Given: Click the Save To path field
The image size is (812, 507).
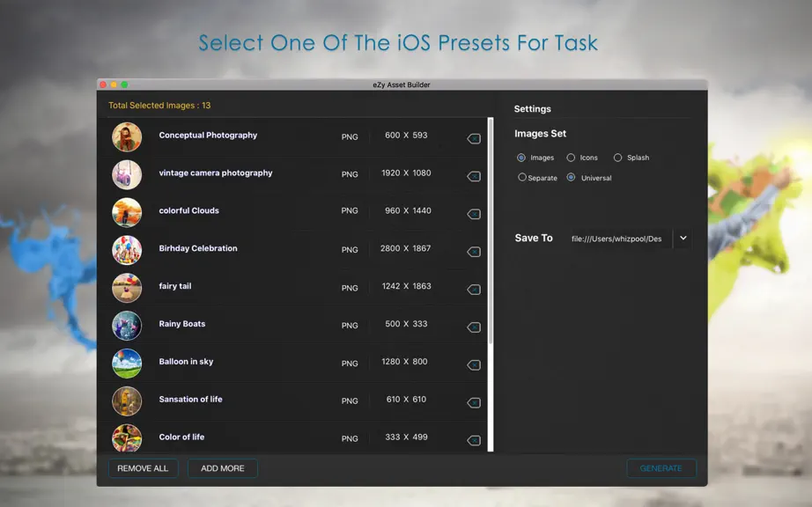Looking at the screenshot, I should pos(619,239).
